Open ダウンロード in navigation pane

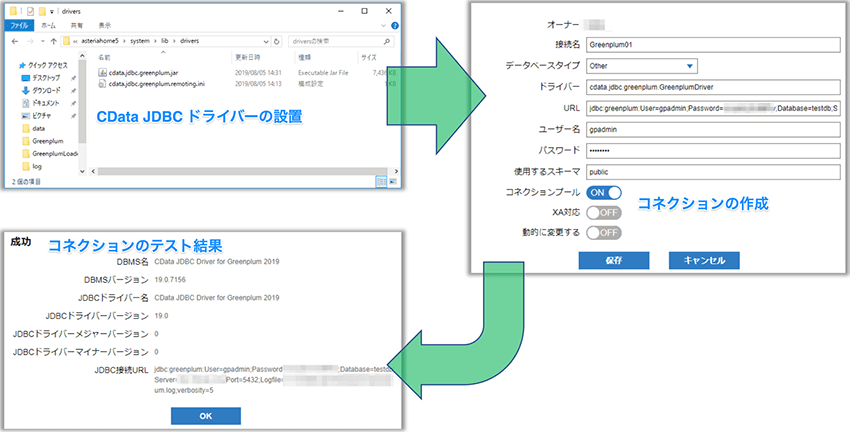tap(46, 91)
